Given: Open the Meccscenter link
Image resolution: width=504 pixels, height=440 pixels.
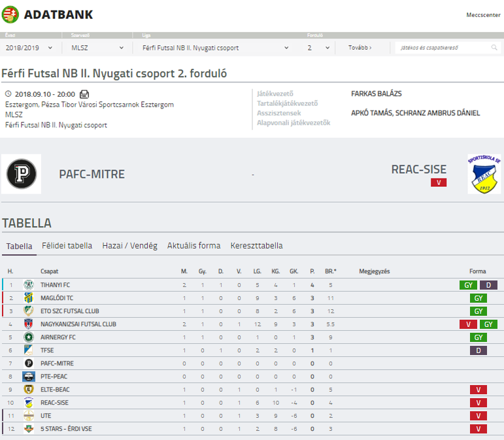Looking at the screenshot, I should 483,15.
